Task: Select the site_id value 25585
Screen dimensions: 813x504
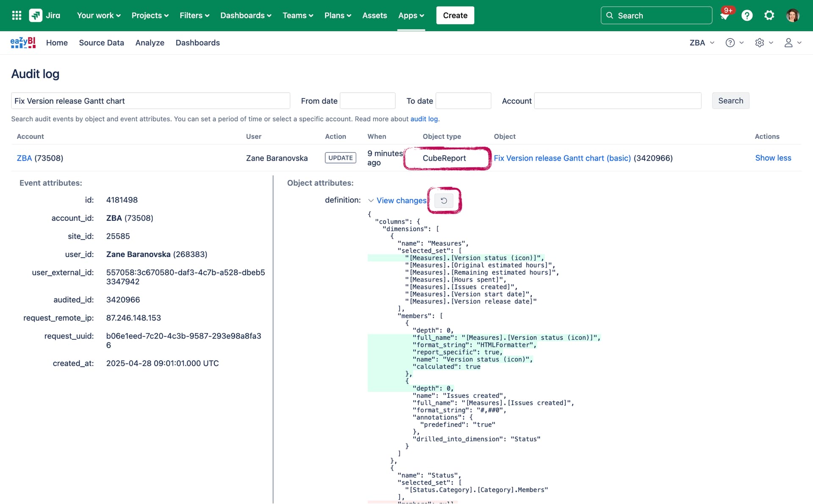Action: (118, 236)
